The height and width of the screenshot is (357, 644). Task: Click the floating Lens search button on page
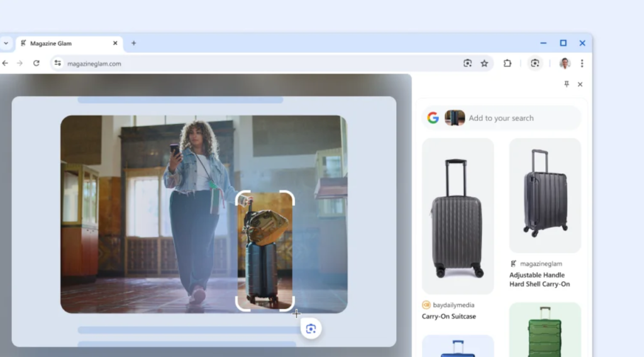coord(311,329)
